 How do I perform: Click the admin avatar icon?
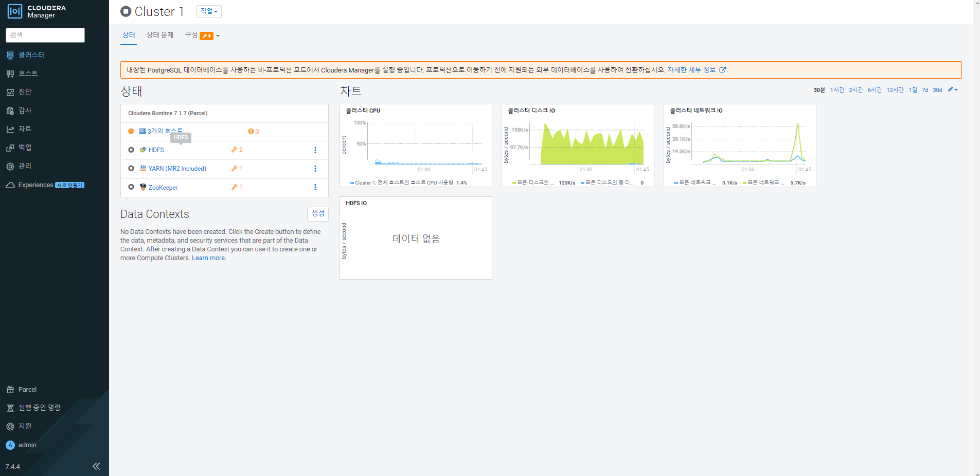10,445
